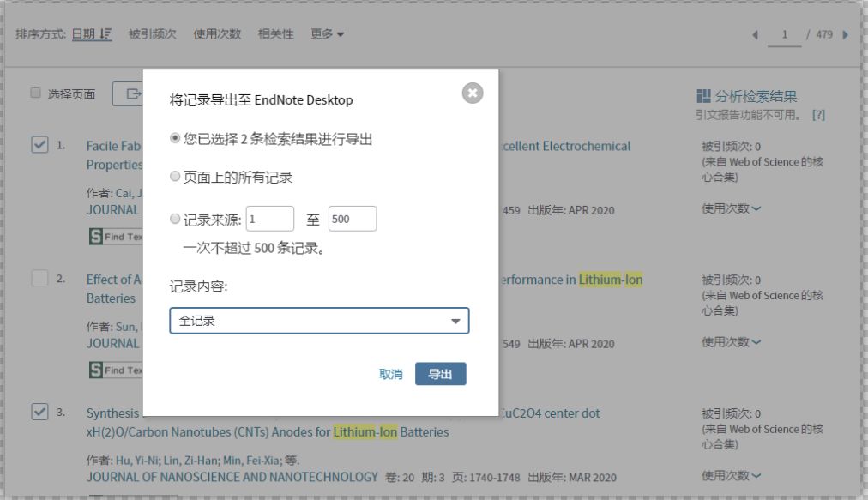Image resolution: width=868 pixels, height=500 pixels.
Task: Go to previous results page arrow
Action: tap(755, 35)
